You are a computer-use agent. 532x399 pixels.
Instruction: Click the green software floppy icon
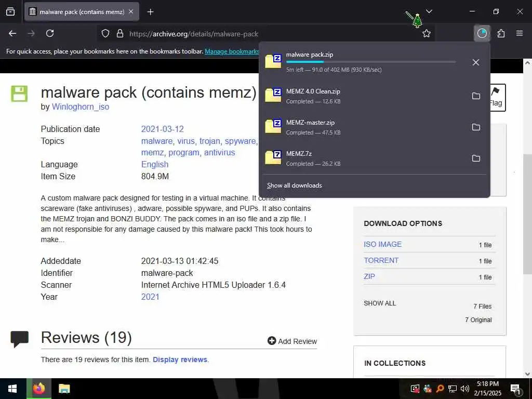point(19,94)
